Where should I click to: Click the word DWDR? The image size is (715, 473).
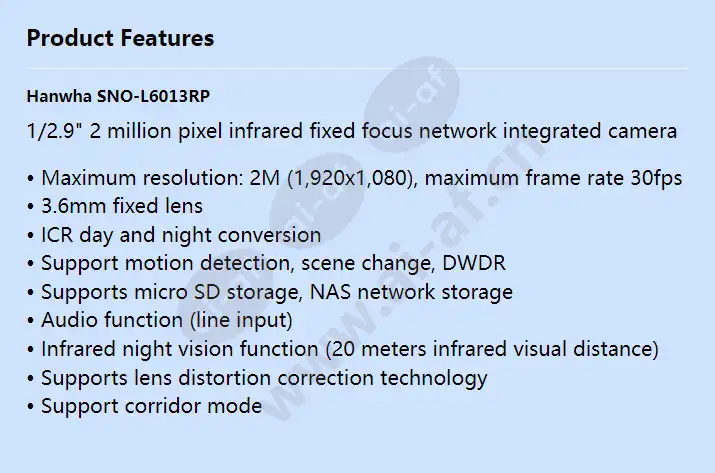(x=474, y=263)
